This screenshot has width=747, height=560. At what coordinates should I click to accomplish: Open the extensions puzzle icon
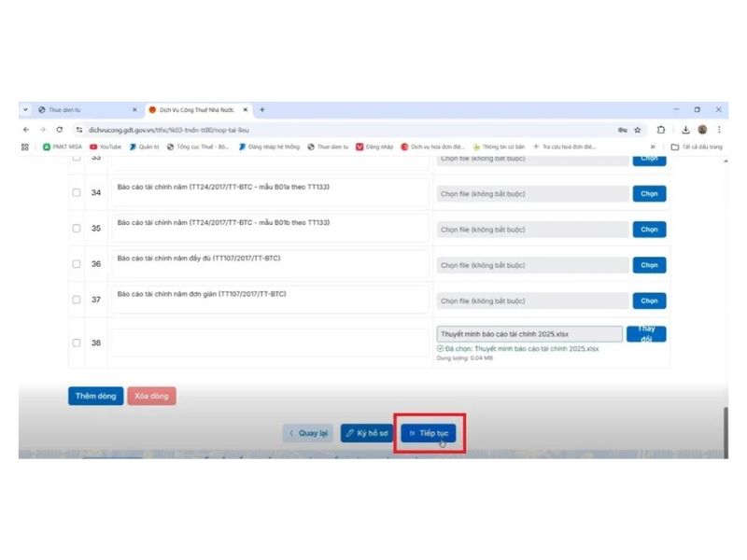pos(661,130)
